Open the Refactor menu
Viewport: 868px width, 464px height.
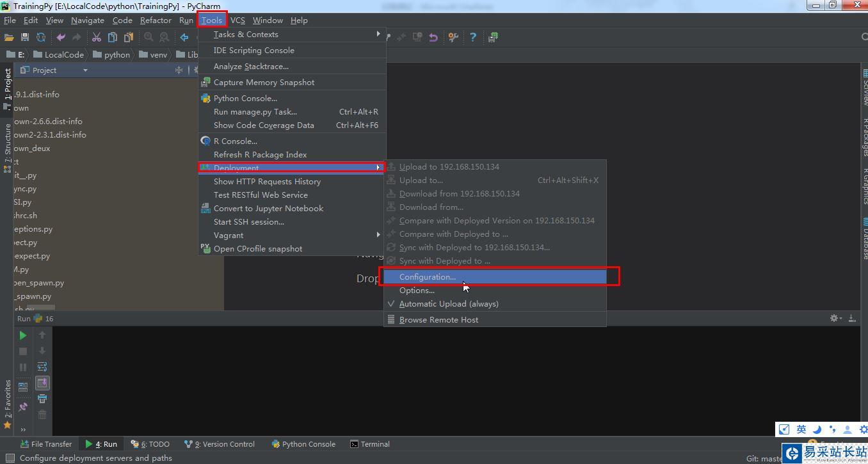[156, 20]
